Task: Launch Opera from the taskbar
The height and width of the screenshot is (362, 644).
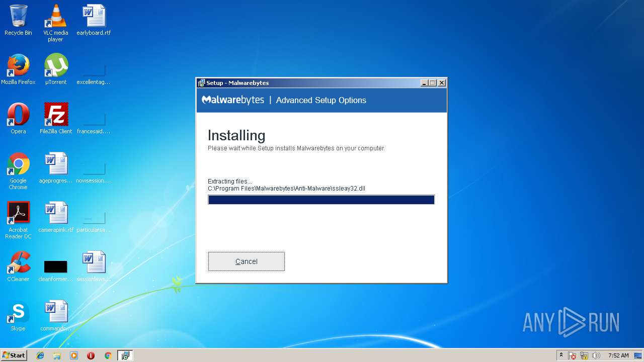Action: 91,355
